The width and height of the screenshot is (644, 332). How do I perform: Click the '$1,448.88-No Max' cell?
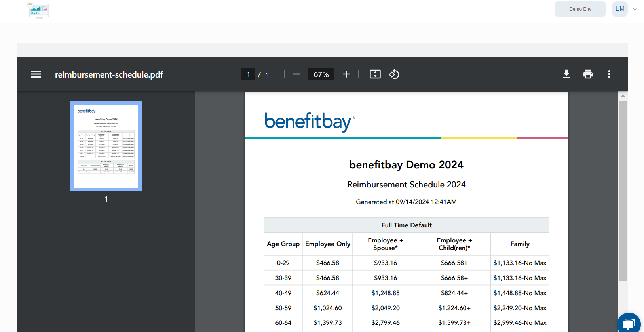click(x=520, y=293)
